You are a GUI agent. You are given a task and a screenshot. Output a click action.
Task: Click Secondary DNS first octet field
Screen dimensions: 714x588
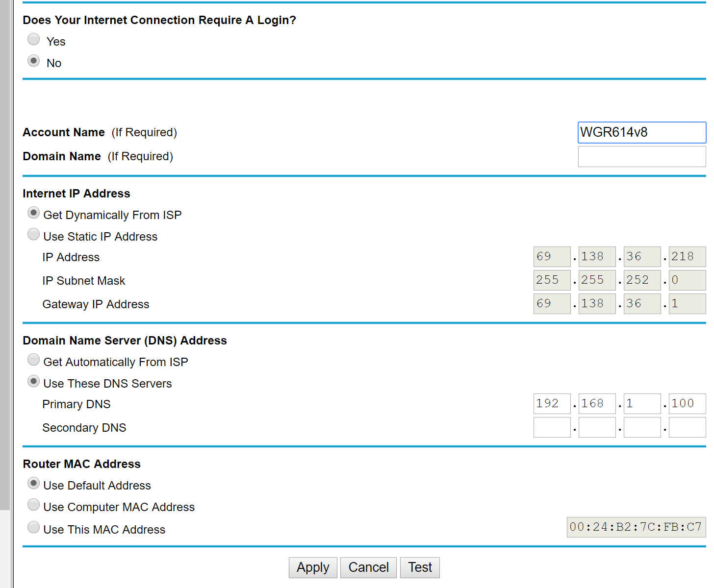(552, 427)
